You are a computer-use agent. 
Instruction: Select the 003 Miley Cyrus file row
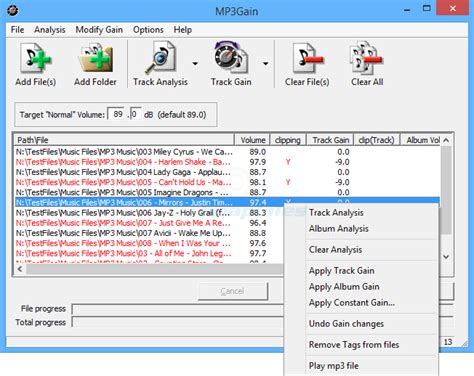[x=227, y=152]
